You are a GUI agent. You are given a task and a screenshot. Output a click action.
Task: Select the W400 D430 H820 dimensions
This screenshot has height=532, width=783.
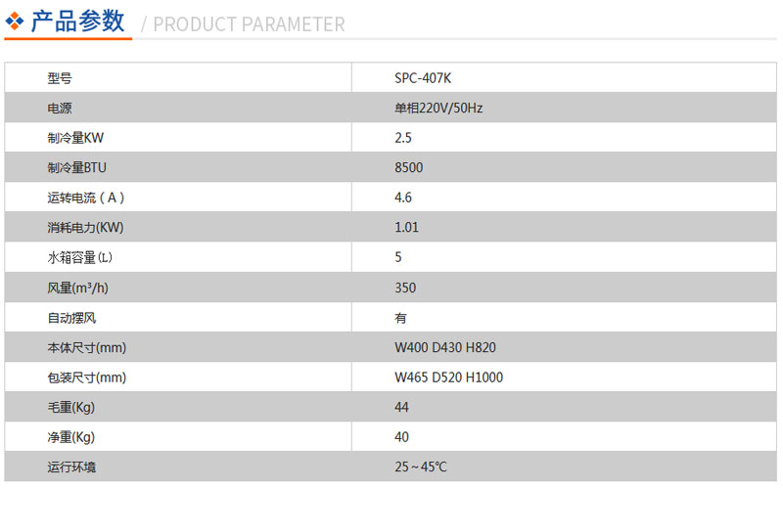[445, 347]
